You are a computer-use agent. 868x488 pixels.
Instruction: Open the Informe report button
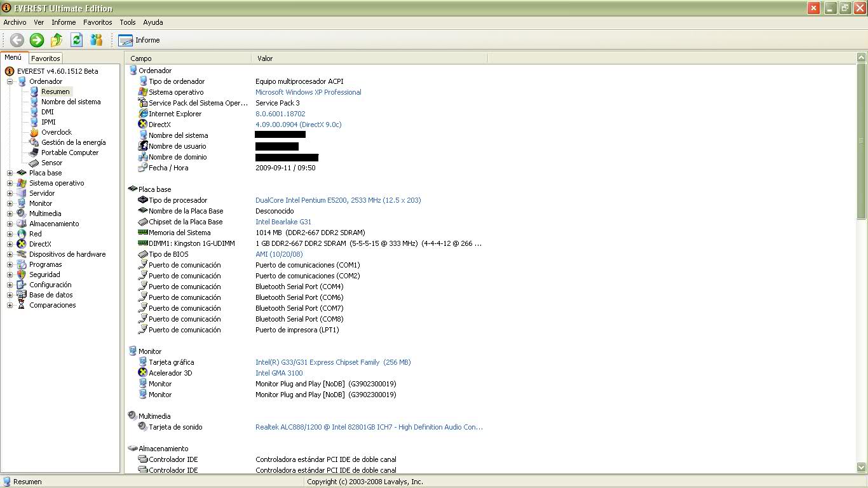[x=139, y=40]
